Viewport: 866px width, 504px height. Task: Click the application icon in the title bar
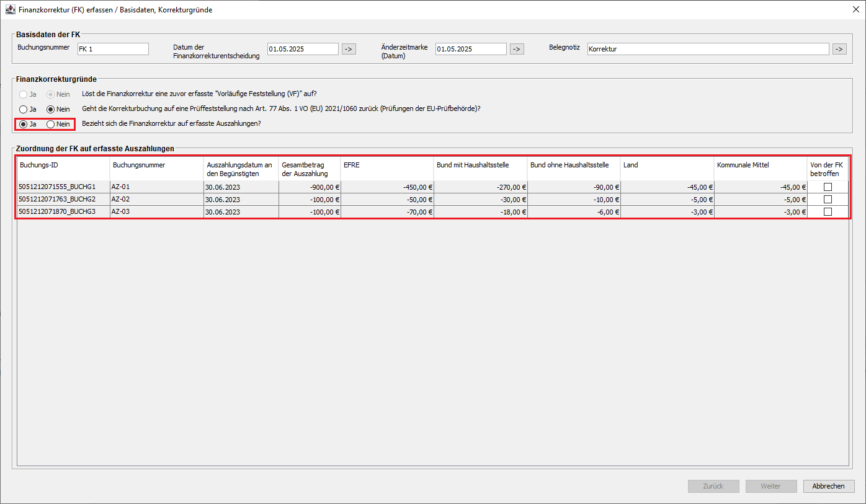pyautogui.click(x=11, y=9)
